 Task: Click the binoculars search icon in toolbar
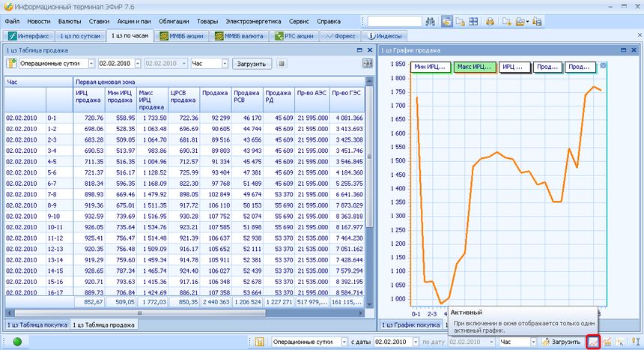point(430,22)
